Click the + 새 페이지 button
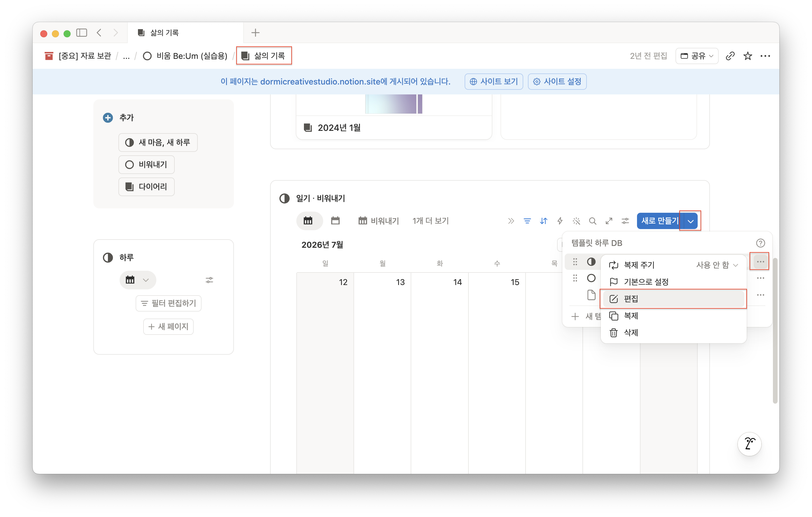The width and height of the screenshot is (812, 517). tap(168, 327)
